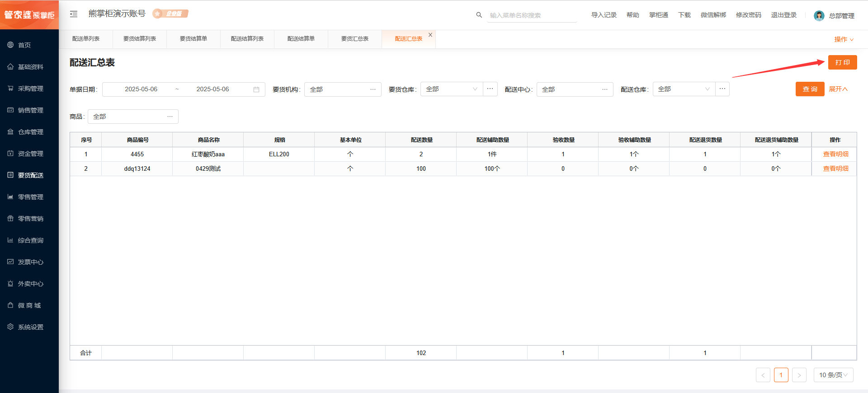Click the search magnifier icon
This screenshot has height=393, width=868.
click(479, 15)
